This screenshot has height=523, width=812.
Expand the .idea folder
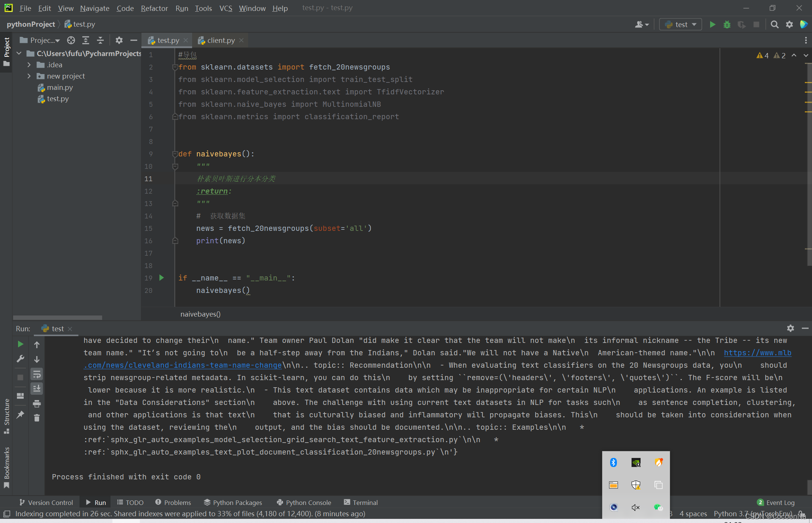[29, 65]
